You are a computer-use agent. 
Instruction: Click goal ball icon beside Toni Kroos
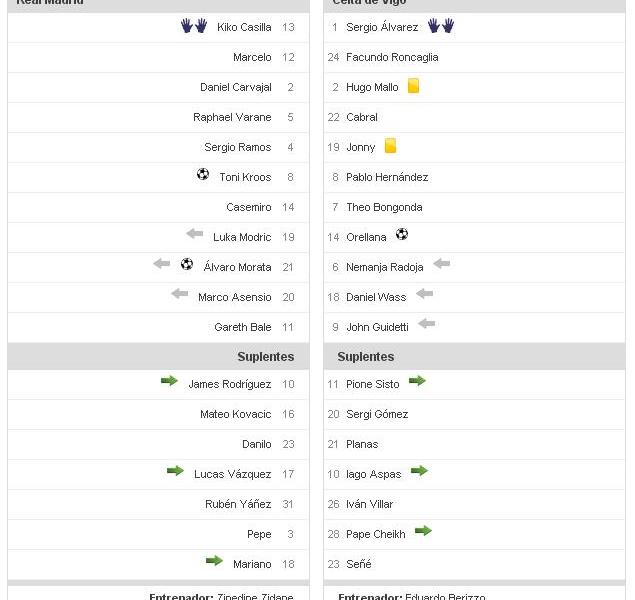point(203,175)
